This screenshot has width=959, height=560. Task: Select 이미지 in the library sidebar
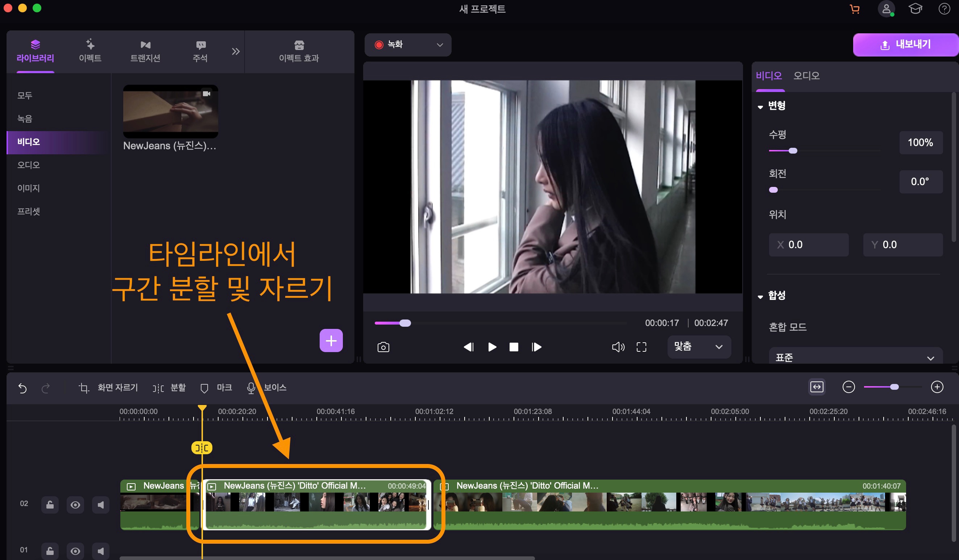(x=59, y=188)
